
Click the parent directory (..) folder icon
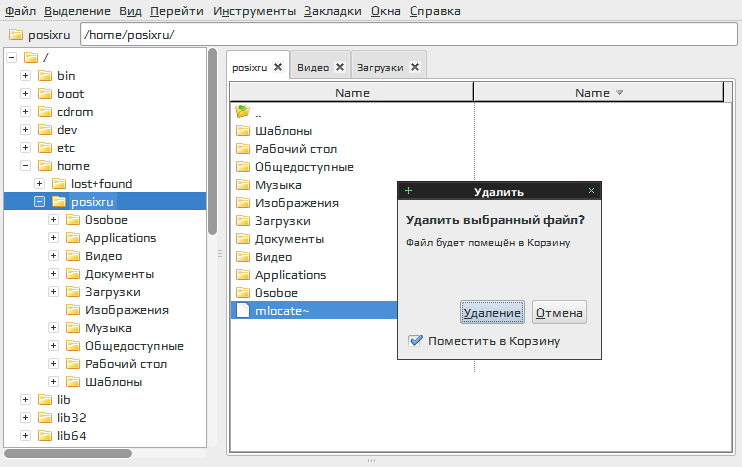(242, 113)
